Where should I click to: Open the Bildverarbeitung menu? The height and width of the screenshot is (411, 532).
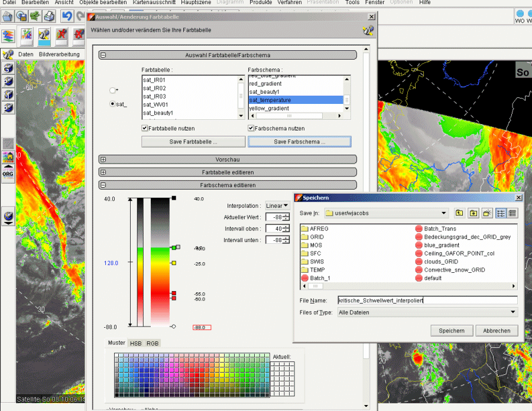coord(59,54)
